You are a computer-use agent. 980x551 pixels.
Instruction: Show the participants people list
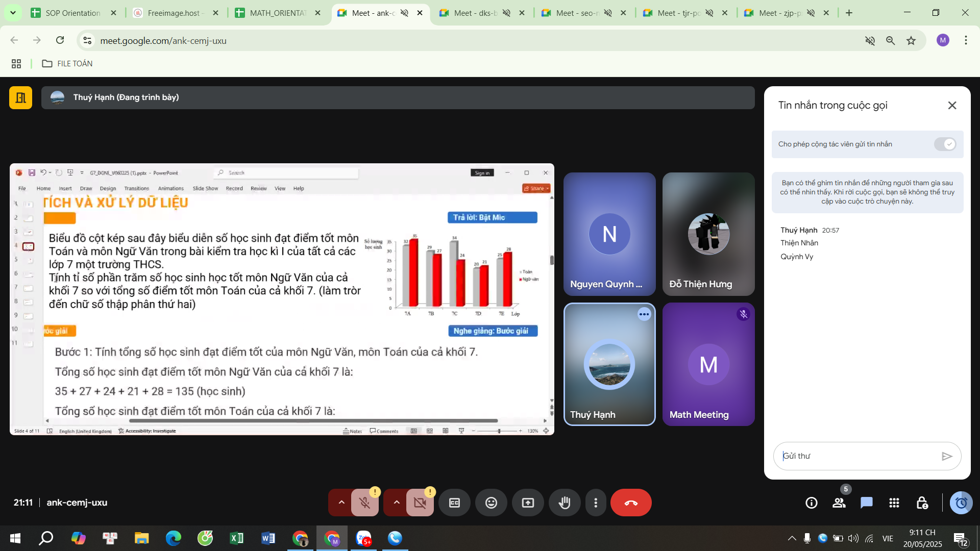click(x=839, y=503)
